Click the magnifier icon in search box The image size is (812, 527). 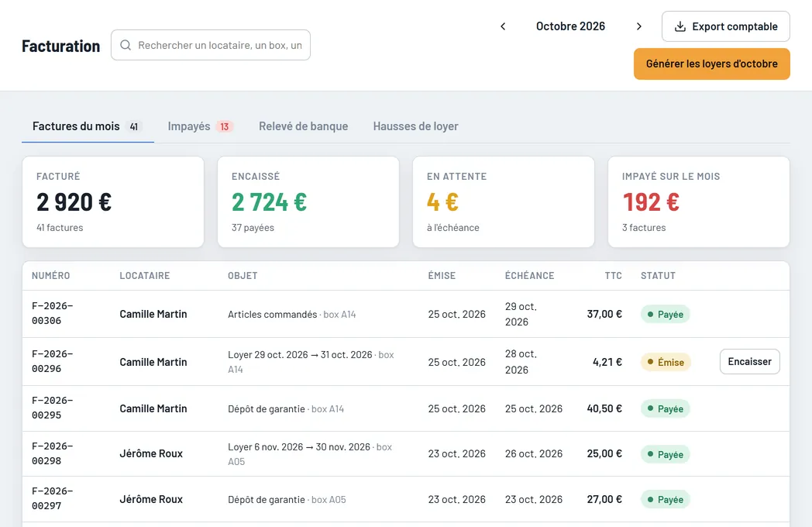click(126, 45)
